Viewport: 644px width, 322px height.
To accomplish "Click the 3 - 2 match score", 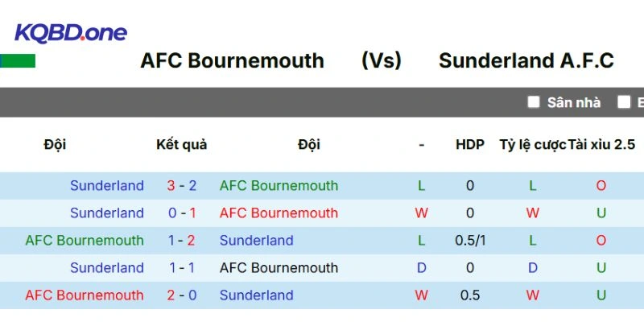I will [x=181, y=186].
